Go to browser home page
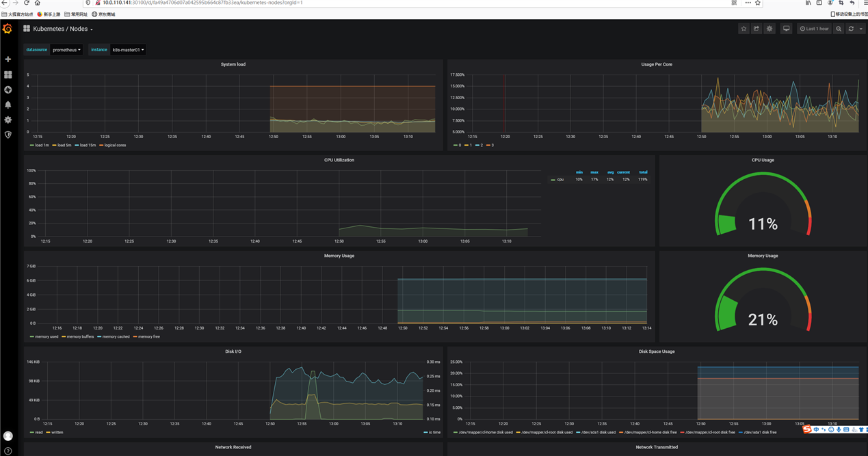The width and height of the screenshot is (868, 456). (38, 3)
